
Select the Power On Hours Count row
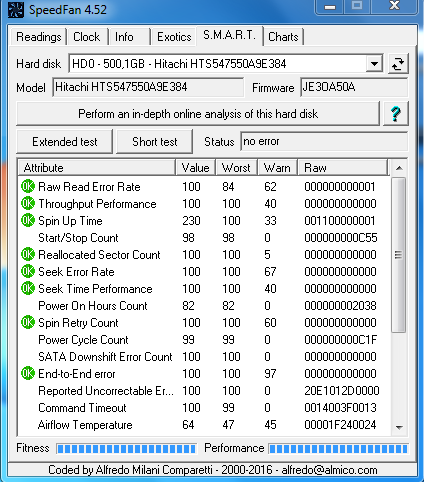pos(204,306)
